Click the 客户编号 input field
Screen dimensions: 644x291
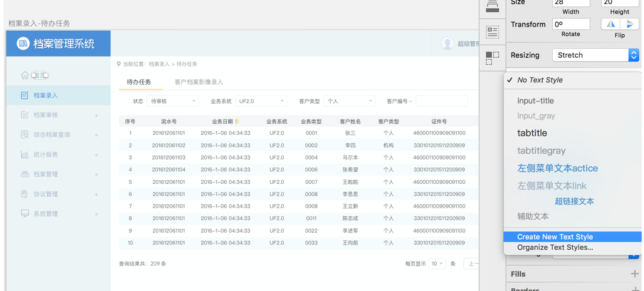tap(441, 101)
